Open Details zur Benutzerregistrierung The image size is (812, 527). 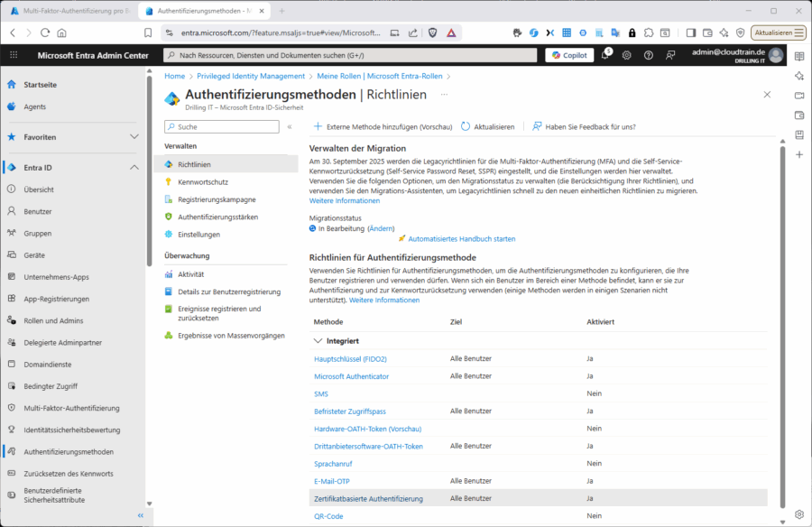(x=229, y=291)
